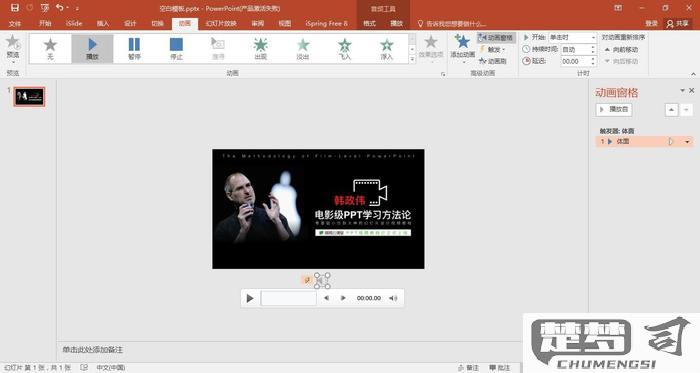
Task: Open the 触发 (Trigger) dropdown
Action: 493,50
